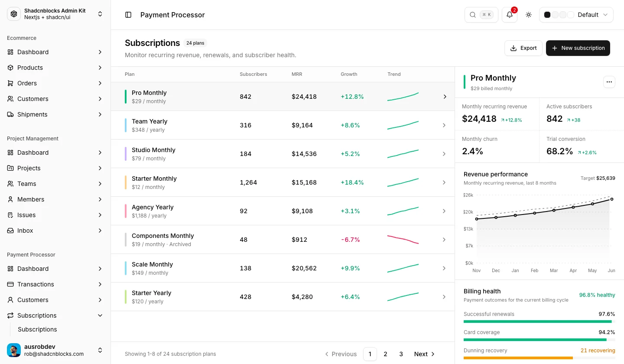
Task: Toggle the light/dark theme sun icon
Action: click(x=529, y=15)
